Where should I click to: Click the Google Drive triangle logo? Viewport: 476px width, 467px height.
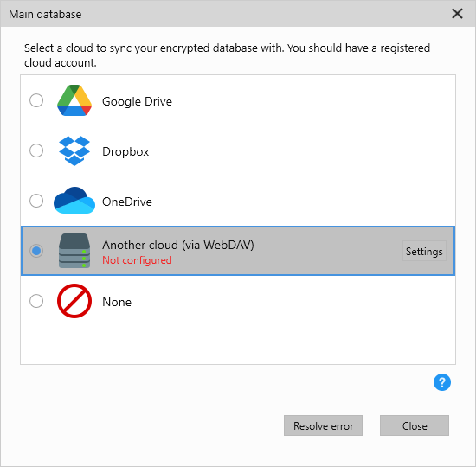[x=74, y=100]
